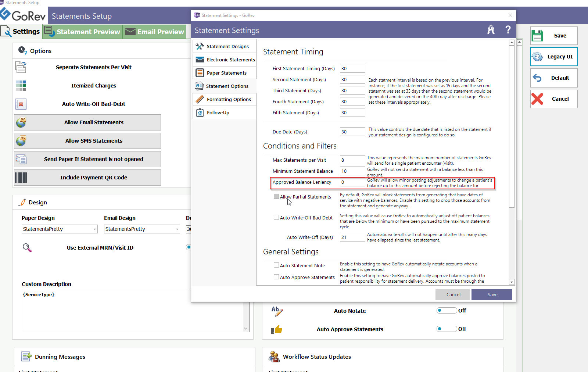
Task: Toggle the Auto Approve Statements switch
Action: click(x=447, y=329)
